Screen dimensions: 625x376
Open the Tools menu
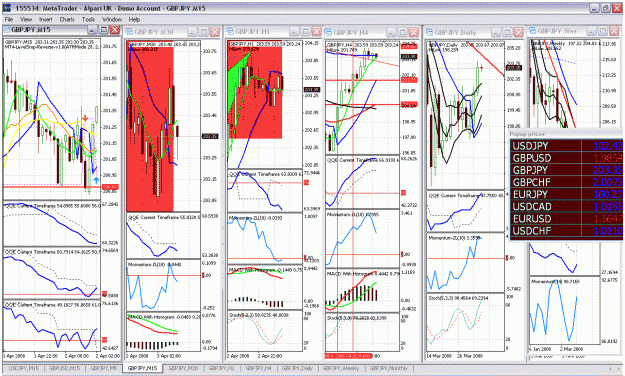(88, 19)
